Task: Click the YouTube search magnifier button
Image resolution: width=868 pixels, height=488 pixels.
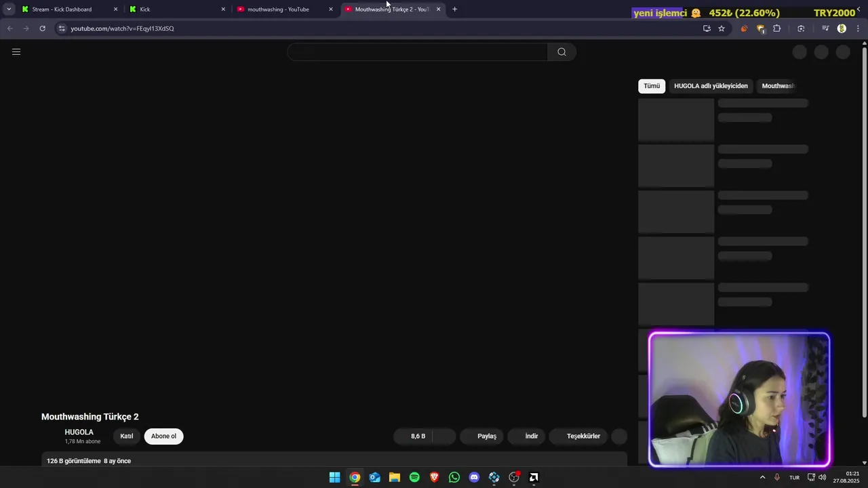Action: [x=561, y=52]
